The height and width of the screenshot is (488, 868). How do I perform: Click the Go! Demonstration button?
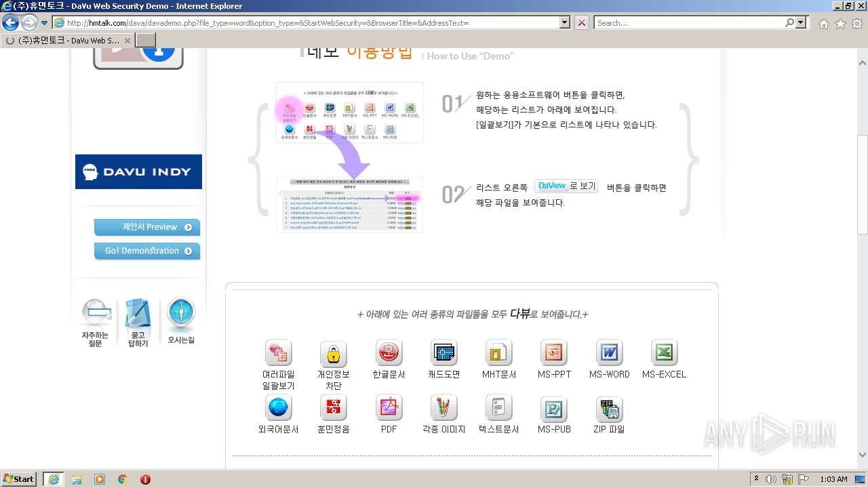click(147, 251)
